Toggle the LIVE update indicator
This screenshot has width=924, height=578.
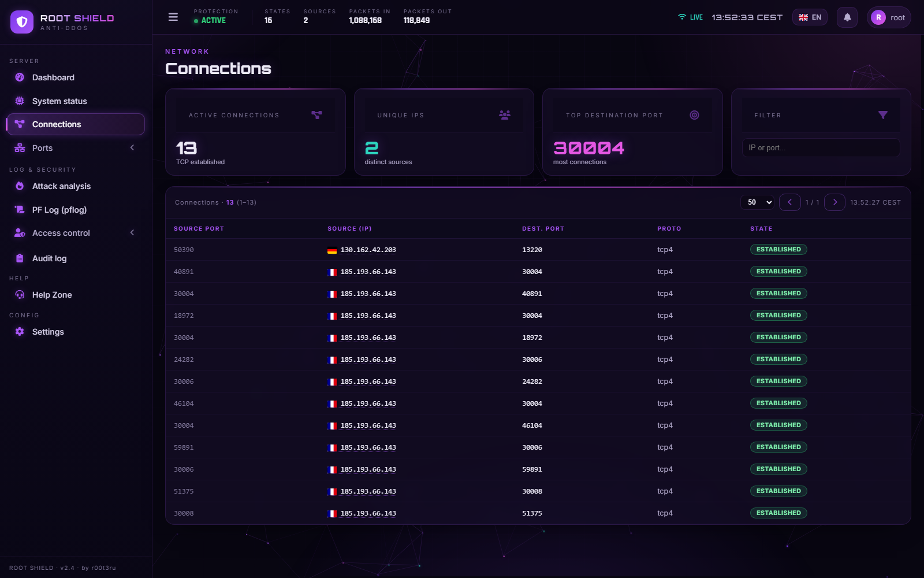pyautogui.click(x=690, y=17)
